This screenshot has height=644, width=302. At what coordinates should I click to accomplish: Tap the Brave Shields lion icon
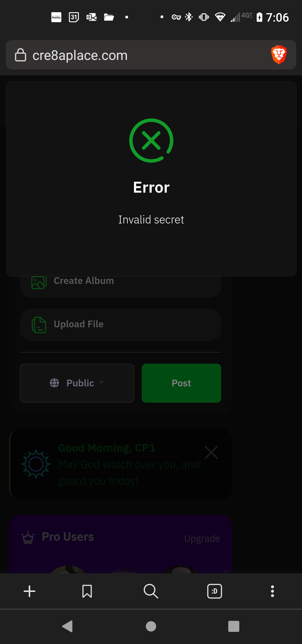pyautogui.click(x=279, y=55)
